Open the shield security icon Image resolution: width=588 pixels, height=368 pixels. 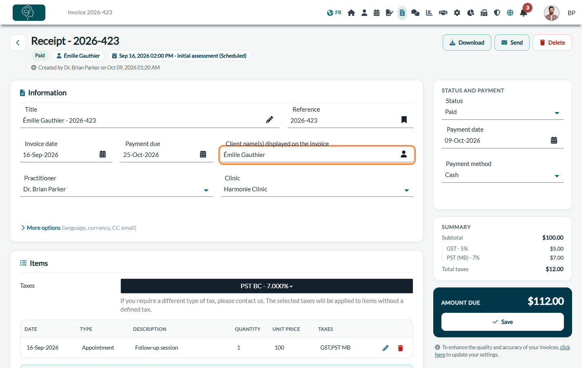(x=497, y=13)
